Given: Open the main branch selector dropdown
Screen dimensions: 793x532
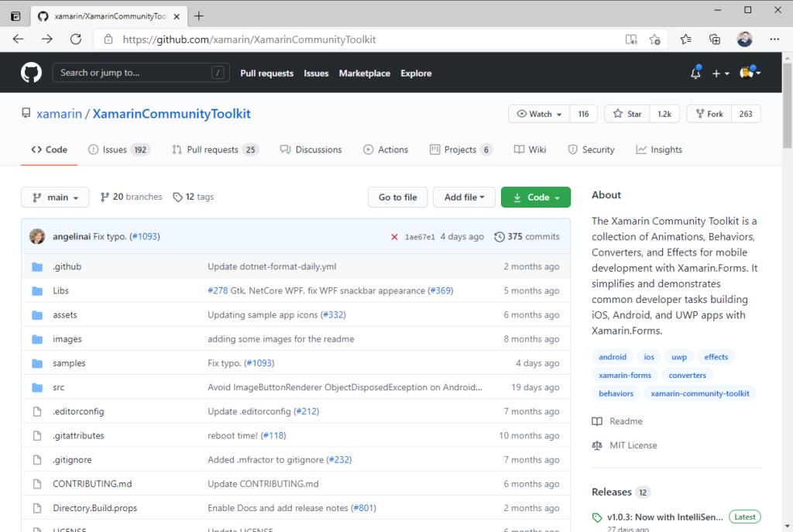Looking at the screenshot, I should [x=54, y=197].
